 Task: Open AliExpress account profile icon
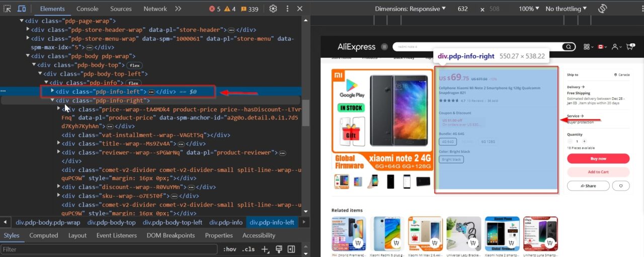coord(615,46)
